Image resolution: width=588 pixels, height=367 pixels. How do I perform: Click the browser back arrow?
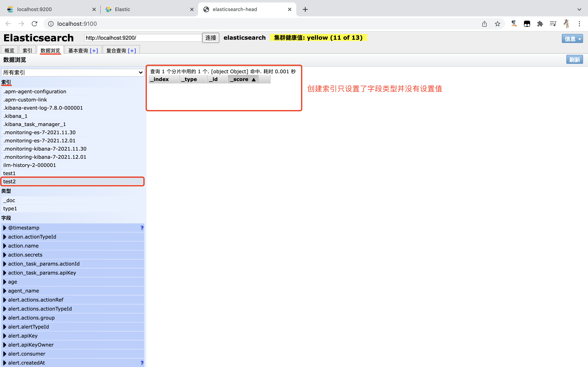pos(8,24)
